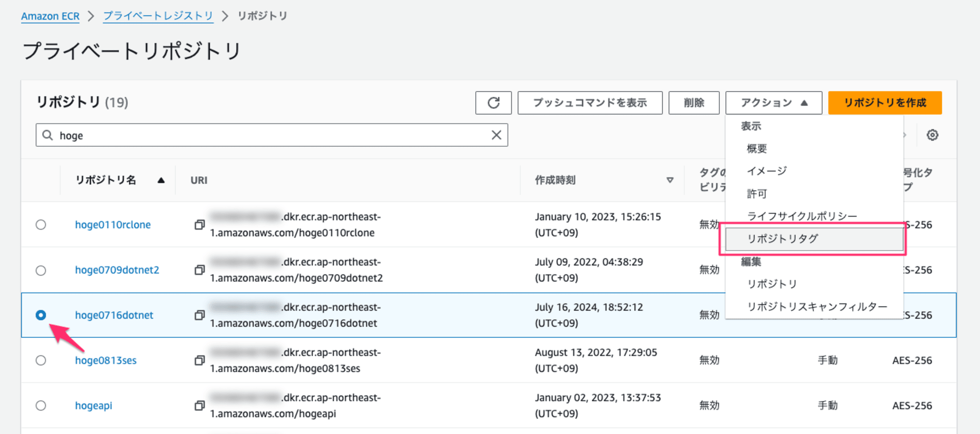
Task: Click AES-256 in hoge0813ses row
Action: (x=912, y=360)
